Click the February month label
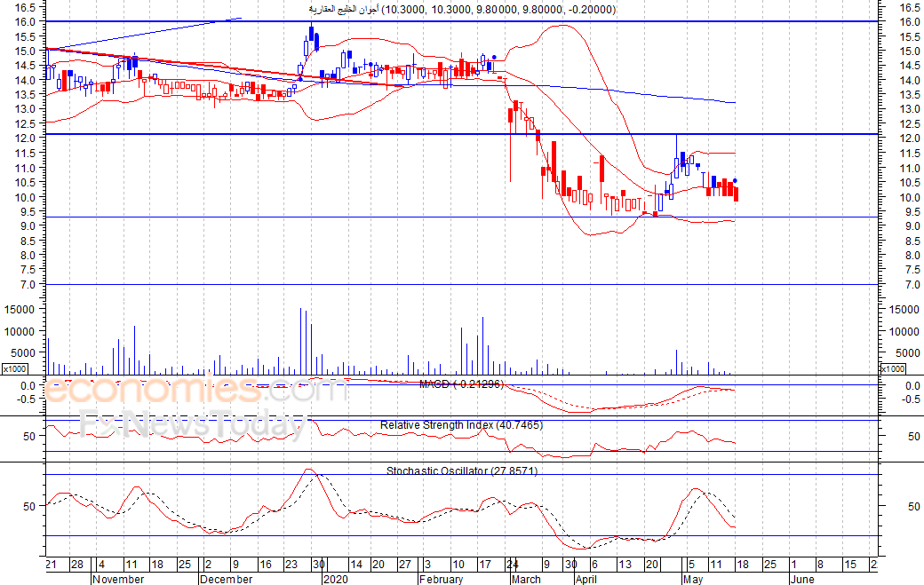924x585 pixels. (x=442, y=579)
